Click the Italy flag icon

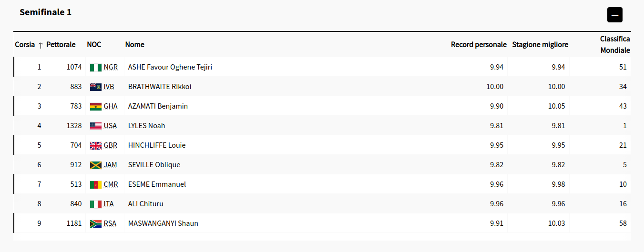96,204
